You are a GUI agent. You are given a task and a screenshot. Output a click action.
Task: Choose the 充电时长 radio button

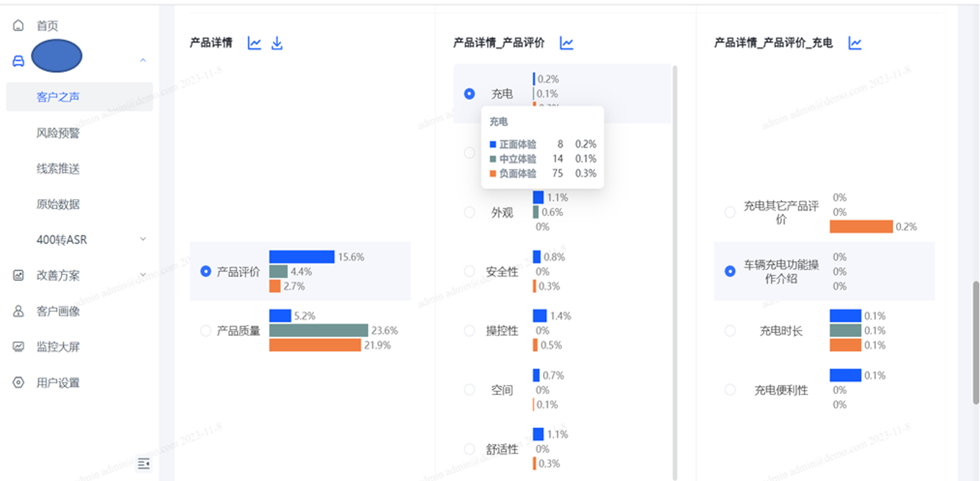pyautogui.click(x=730, y=331)
